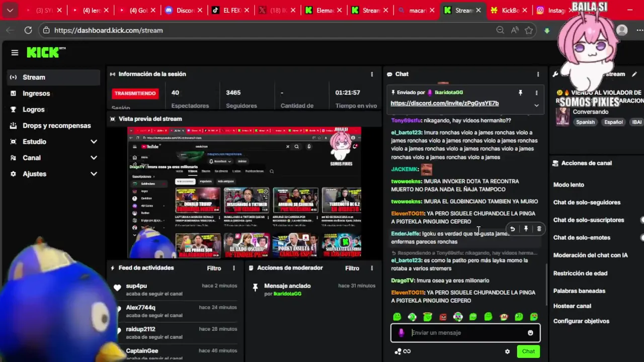Click Hostear canal action
Viewport: 644px width, 362px height.
[572, 306]
